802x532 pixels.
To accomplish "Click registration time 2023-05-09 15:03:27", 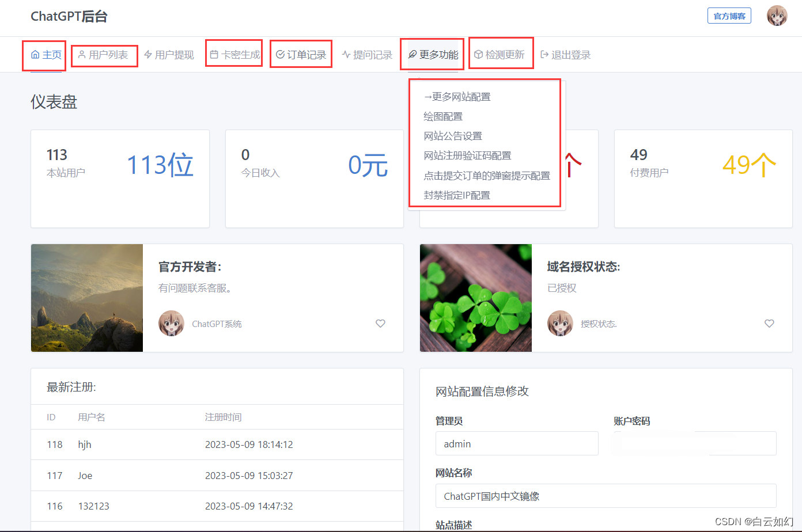I will point(249,476).
